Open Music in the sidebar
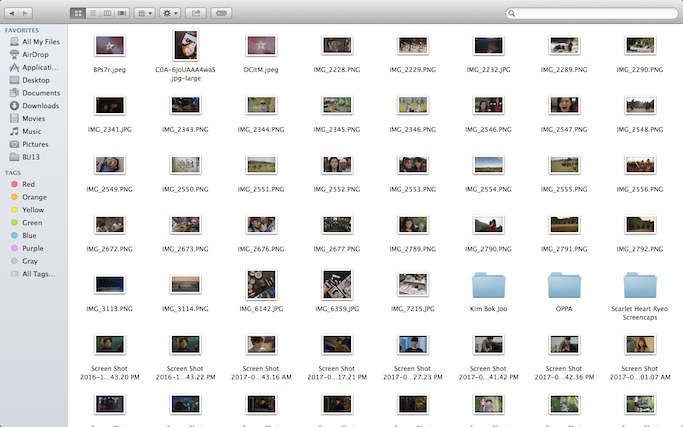 coord(26,131)
